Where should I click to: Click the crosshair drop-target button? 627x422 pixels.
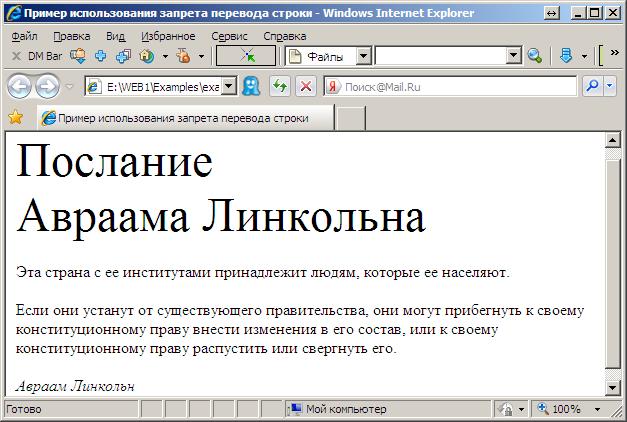(246, 56)
